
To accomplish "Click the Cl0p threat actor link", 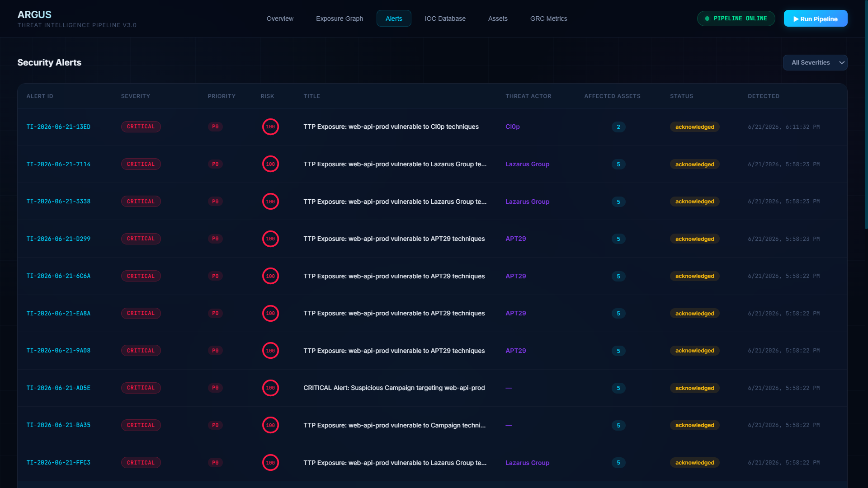I will tap(512, 127).
